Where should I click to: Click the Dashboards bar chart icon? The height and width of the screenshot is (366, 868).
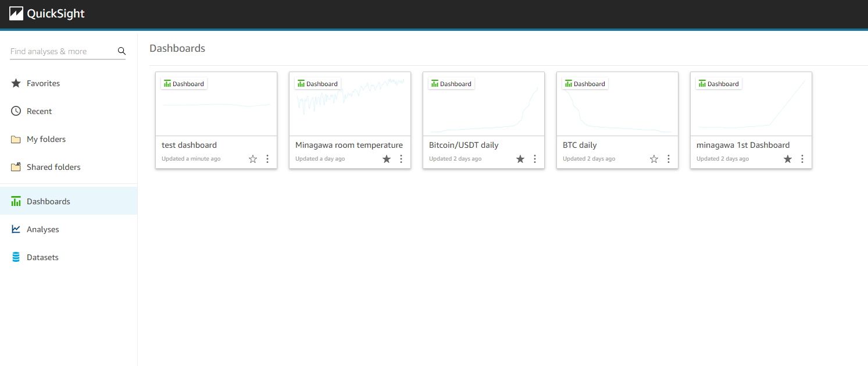point(16,201)
